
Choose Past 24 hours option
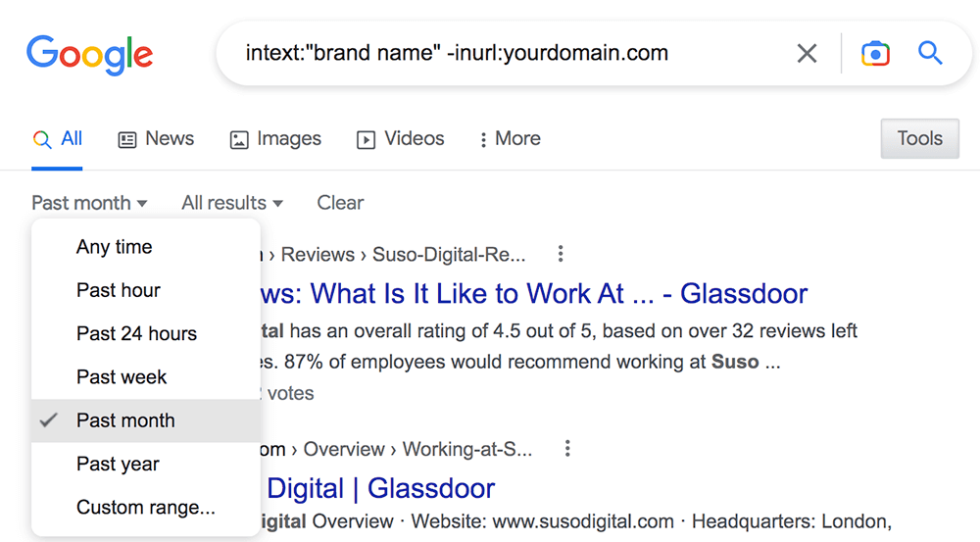146,334
